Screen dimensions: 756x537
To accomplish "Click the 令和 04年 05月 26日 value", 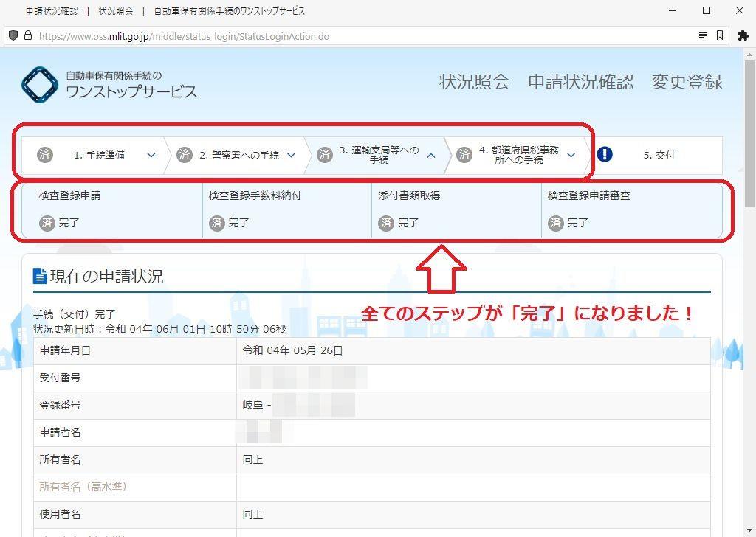I will tap(292, 350).
